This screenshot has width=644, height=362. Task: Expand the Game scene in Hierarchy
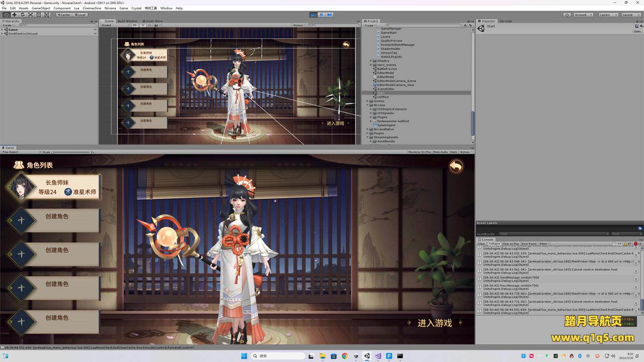[x=3, y=30]
